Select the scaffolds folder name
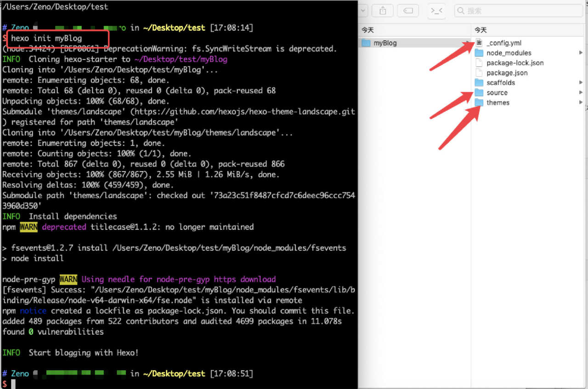 [501, 83]
